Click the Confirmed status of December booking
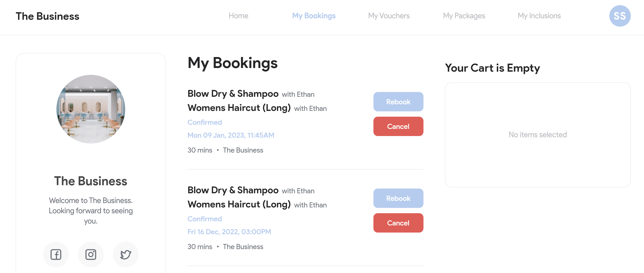 pyautogui.click(x=205, y=219)
